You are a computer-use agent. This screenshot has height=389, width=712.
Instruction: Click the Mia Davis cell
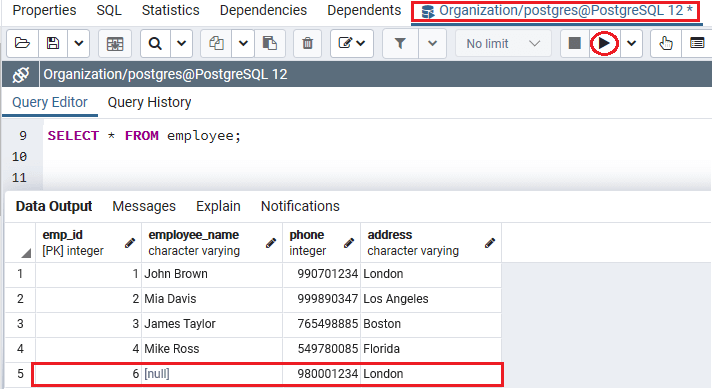[212, 299]
